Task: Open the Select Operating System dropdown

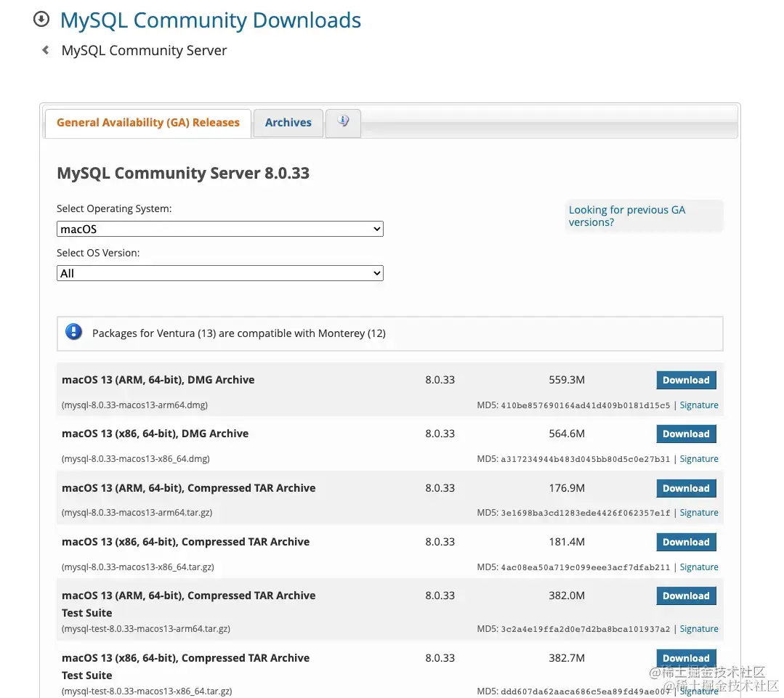Action: pos(220,229)
